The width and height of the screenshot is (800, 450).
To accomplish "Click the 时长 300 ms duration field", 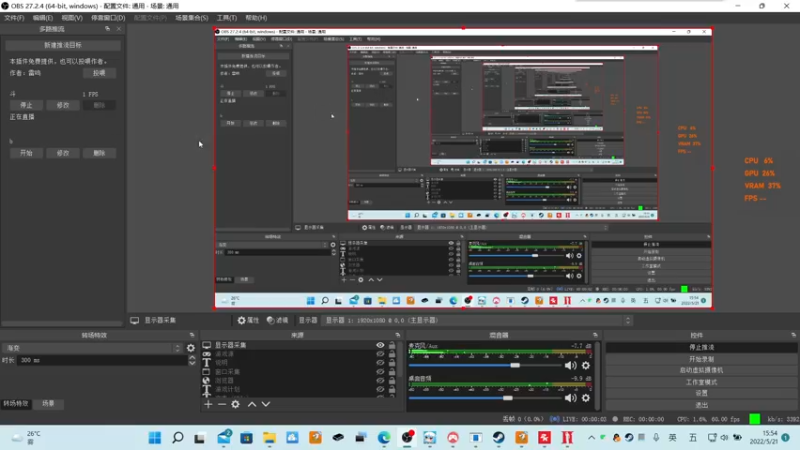I will click(102, 360).
